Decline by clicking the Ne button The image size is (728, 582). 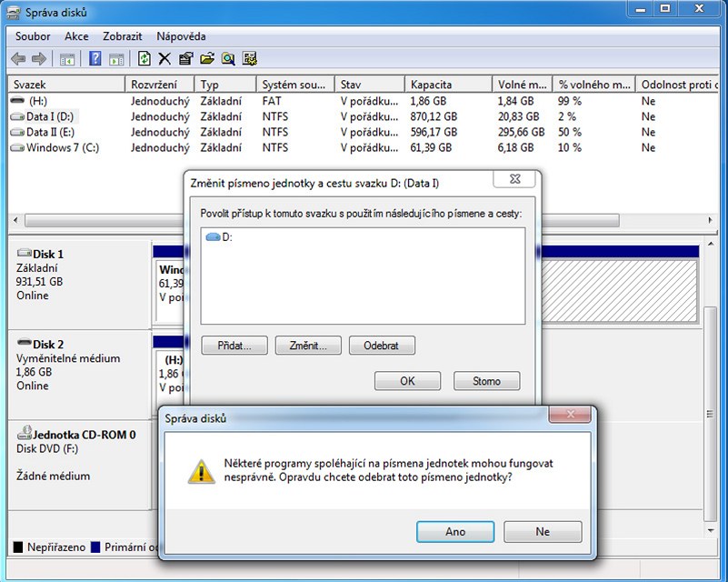coord(543,532)
